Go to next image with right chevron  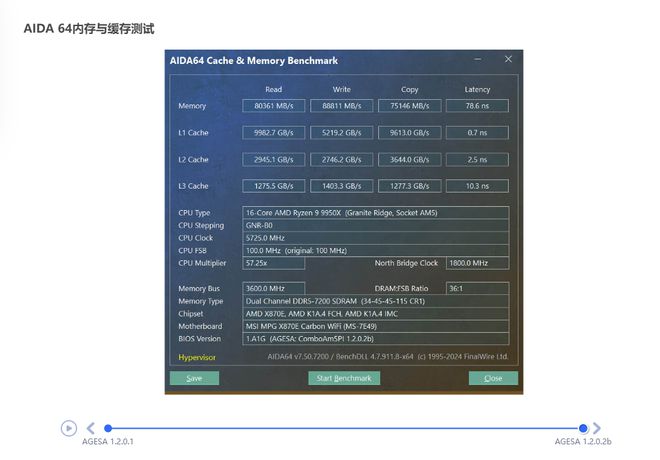click(x=597, y=428)
